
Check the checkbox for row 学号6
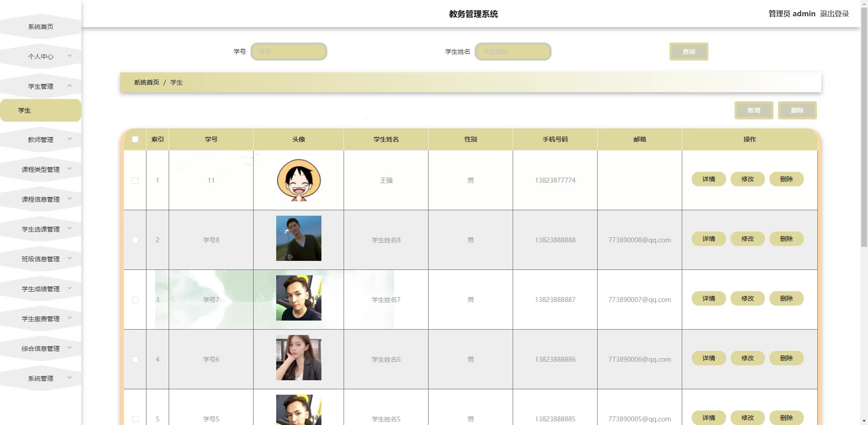[135, 359]
